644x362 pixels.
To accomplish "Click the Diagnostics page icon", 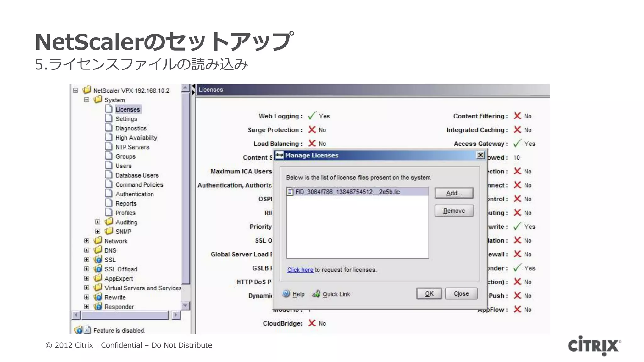I will coord(109,128).
